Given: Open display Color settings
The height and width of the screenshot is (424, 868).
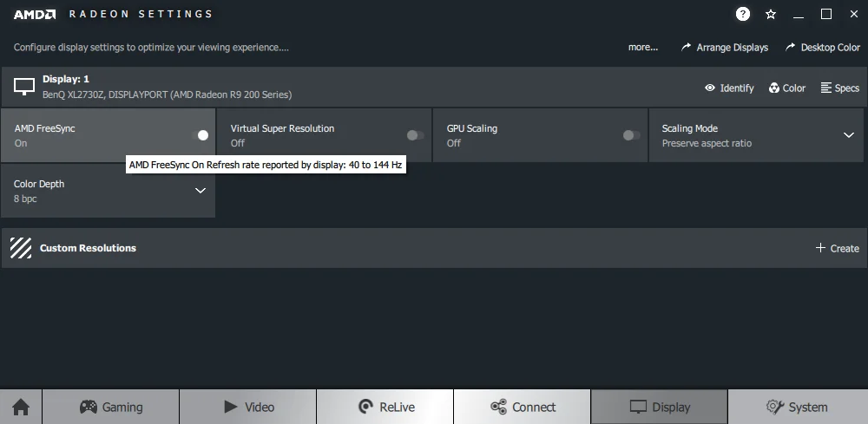Looking at the screenshot, I should [786, 88].
